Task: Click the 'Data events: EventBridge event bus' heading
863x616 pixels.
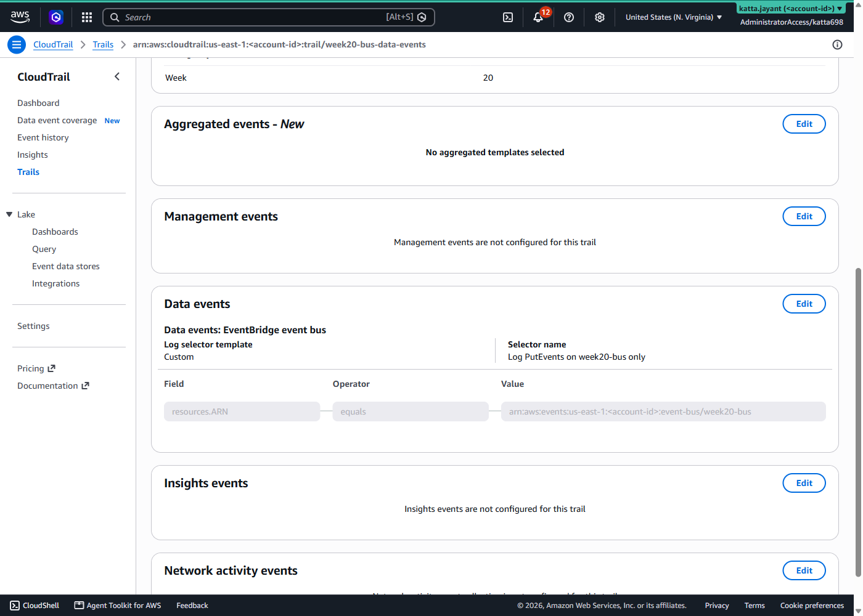Action: 245,330
